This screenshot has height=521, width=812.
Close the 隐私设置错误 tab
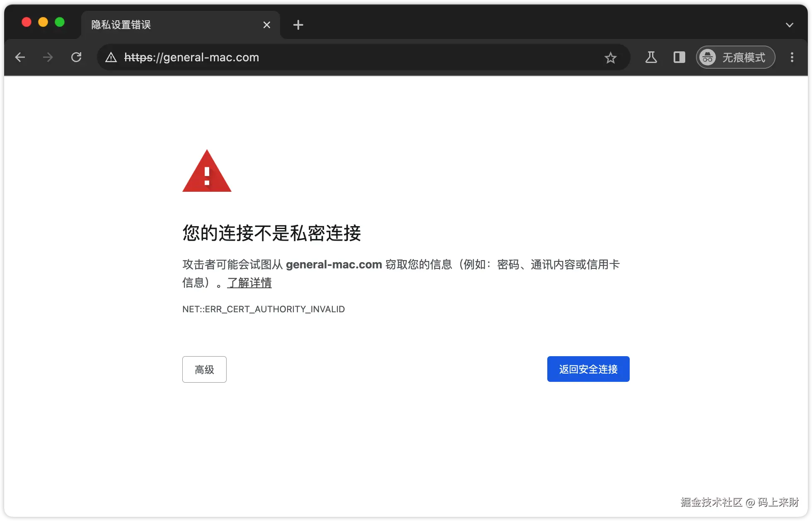[x=266, y=25]
